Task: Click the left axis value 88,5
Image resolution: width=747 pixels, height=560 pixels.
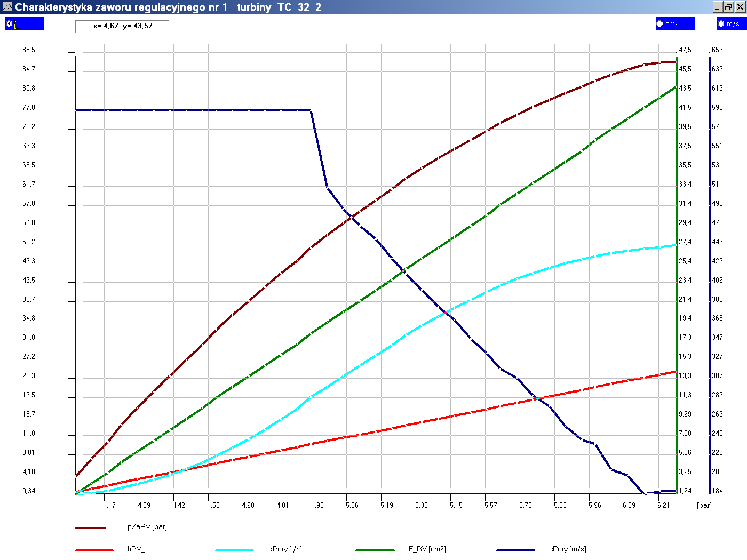Action: tap(29, 50)
